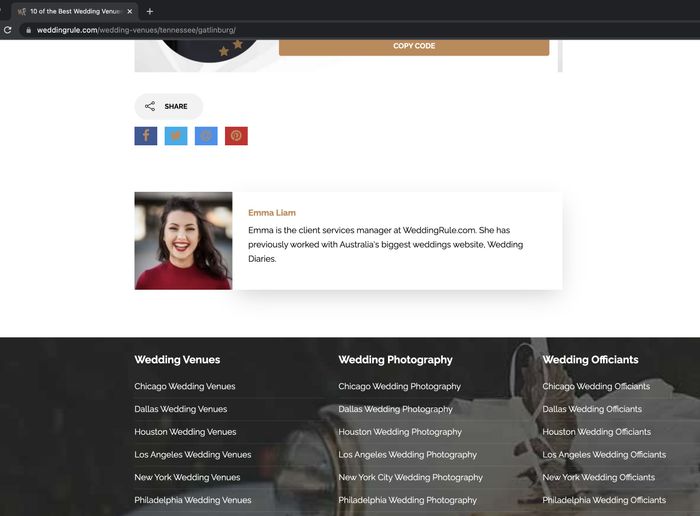The image size is (700, 516).
Task: Open New York Wedding Venues link
Action: pos(187,477)
